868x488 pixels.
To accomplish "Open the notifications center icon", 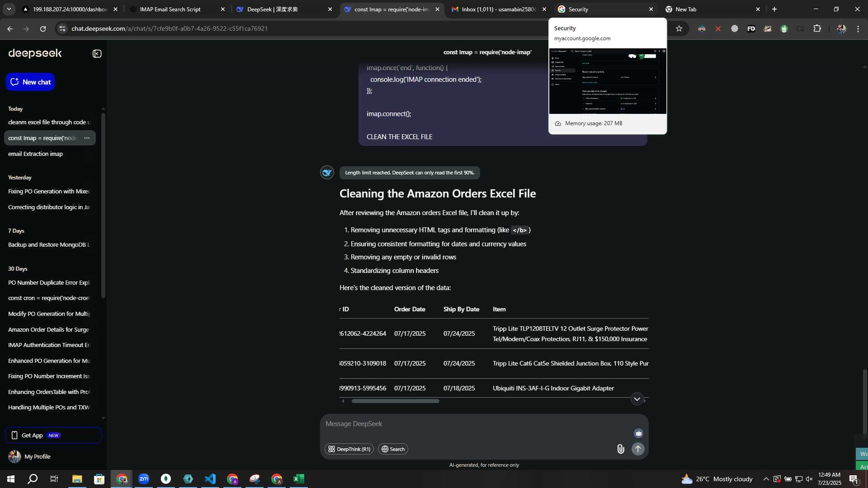I will point(854,479).
